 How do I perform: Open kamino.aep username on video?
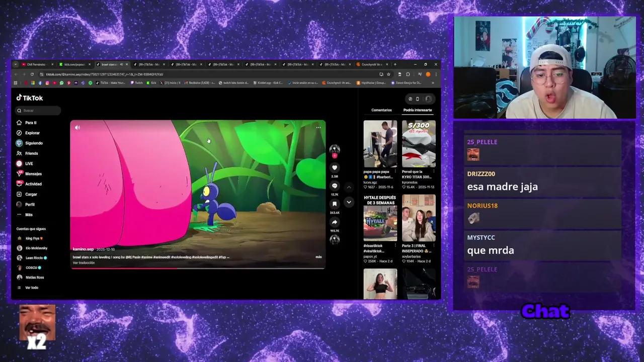83,249
